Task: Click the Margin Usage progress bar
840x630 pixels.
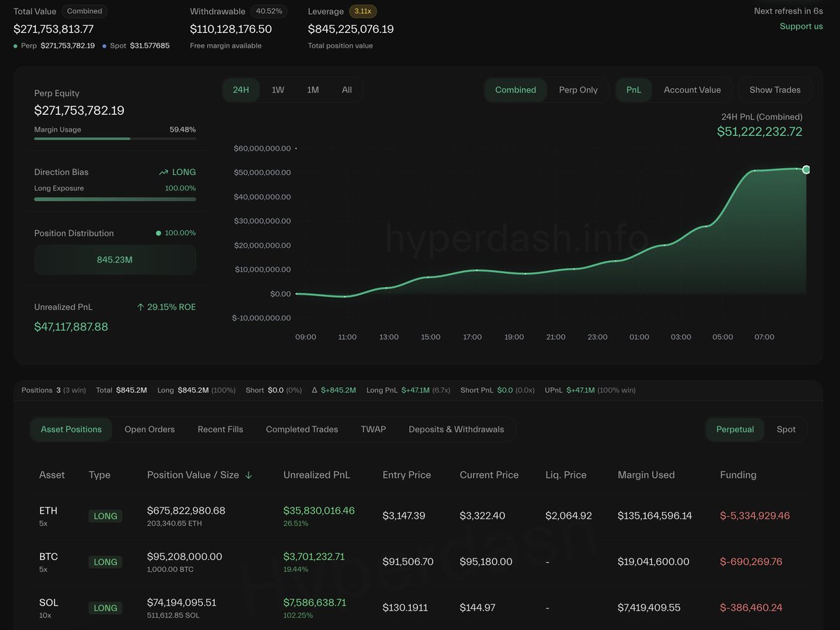Action: [x=115, y=139]
